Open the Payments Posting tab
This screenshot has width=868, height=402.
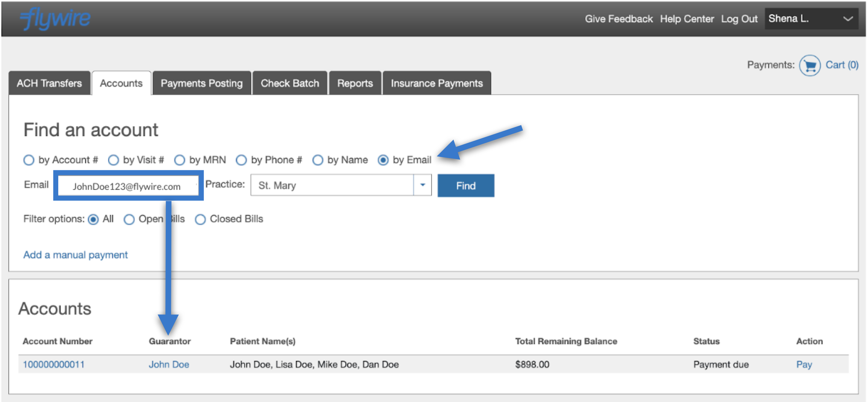tap(201, 83)
